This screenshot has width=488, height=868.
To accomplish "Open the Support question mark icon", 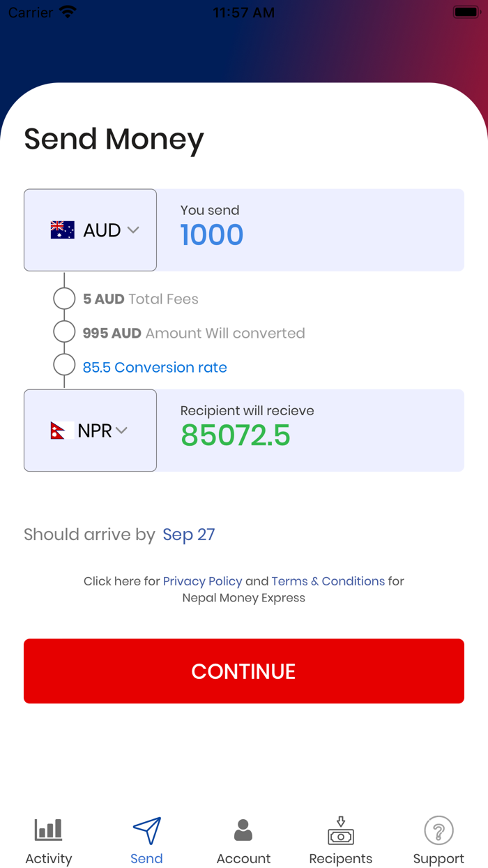I will coord(439,830).
